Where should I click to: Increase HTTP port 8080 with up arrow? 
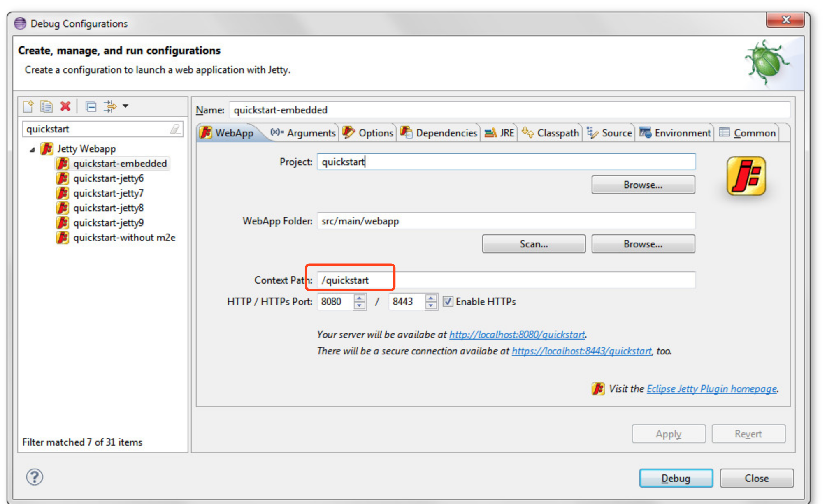pos(360,298)
